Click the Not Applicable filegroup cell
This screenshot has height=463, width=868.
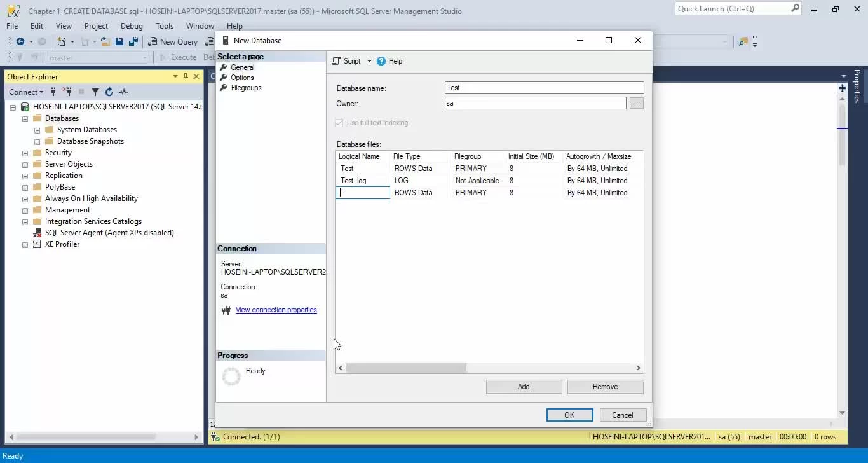pos(477,181)
